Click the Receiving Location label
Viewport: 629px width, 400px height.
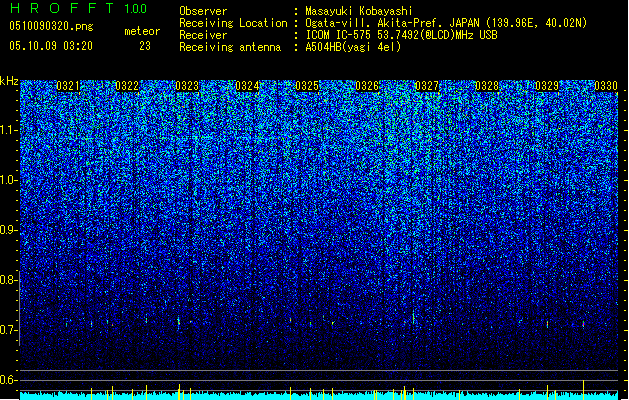point(233,23)
